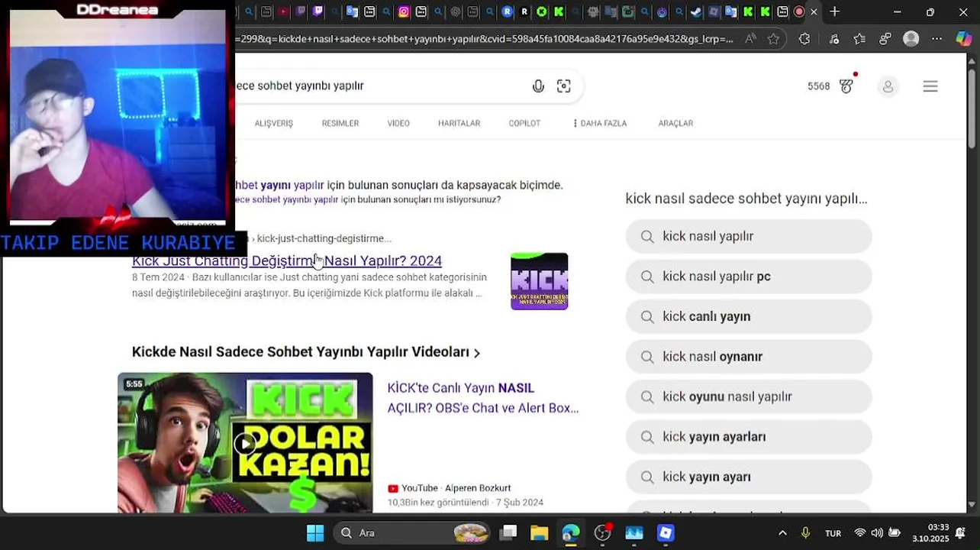The image size is (980, 550).
Task: Open the browser extensions puzzle icon
Action: pyautogui.click(x=804, y=39)
